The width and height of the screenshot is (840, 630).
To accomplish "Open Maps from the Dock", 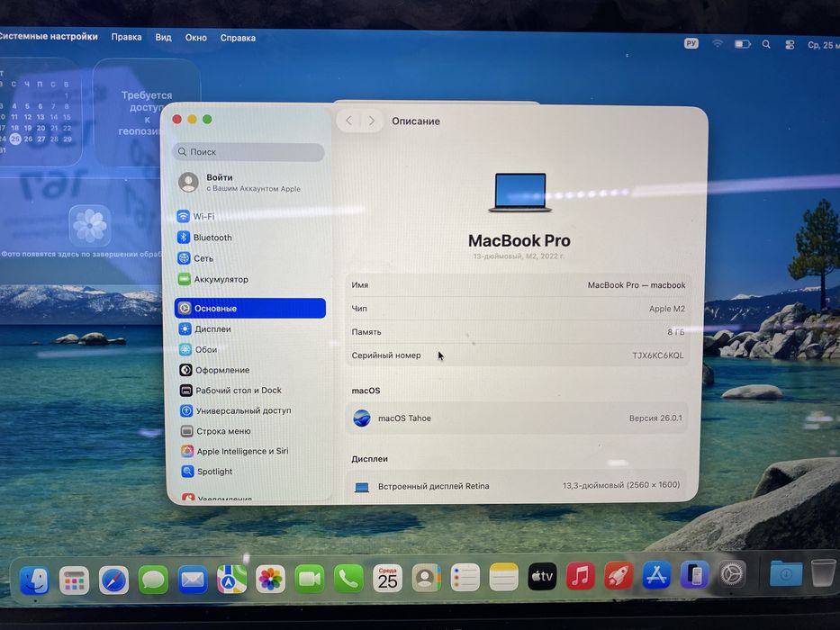I will click(231, 579).
